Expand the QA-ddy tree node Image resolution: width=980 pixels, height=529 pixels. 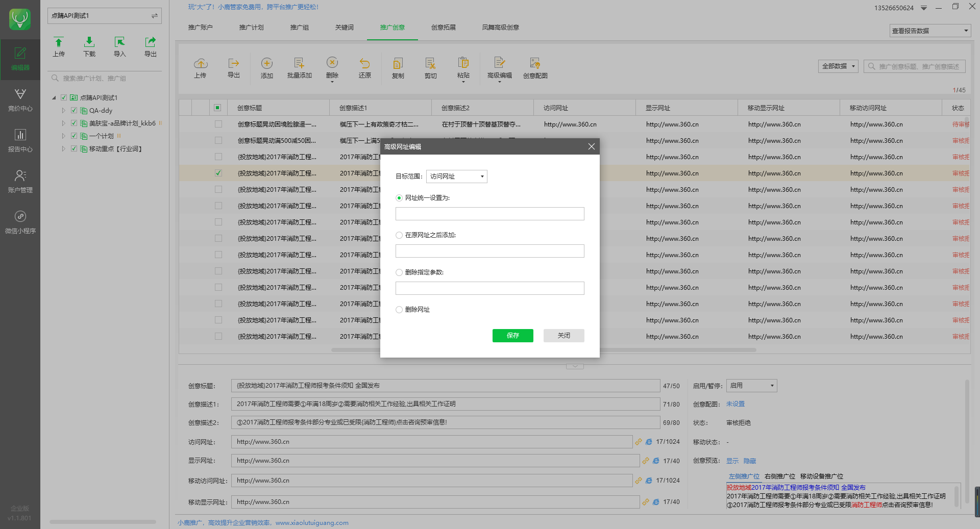tap(64, 110)
